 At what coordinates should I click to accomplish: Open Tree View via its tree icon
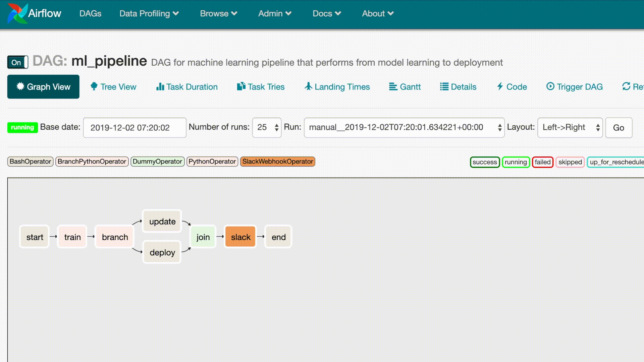click(x=94, y=86)
